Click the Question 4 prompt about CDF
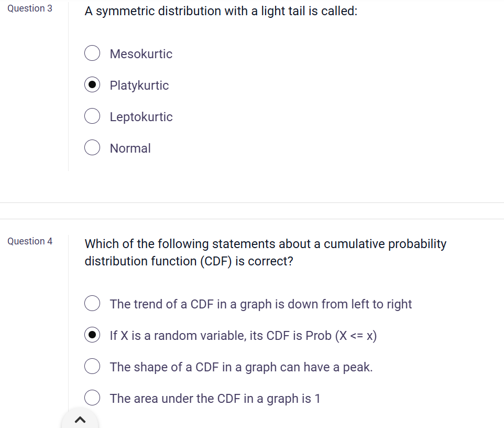504x428 pixels. pyautogui.click(x=266, y=252)
